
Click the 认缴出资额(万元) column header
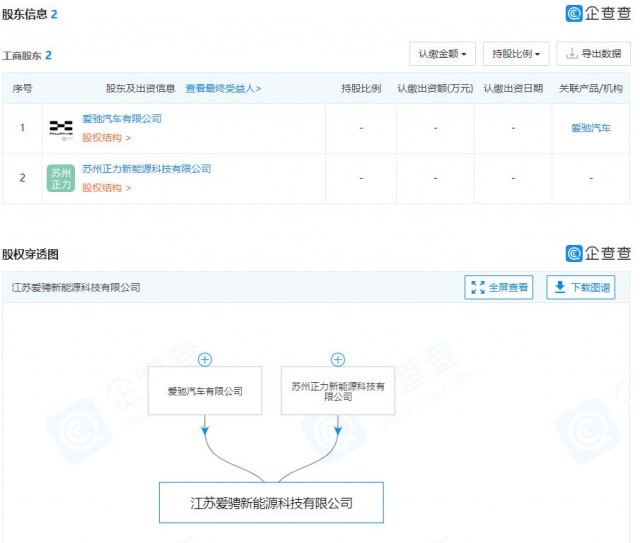click(435, 88)
